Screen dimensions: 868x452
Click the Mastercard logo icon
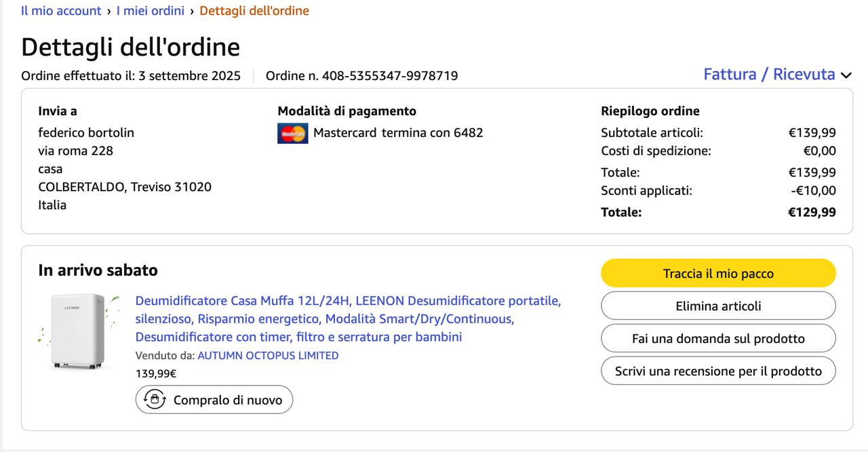click(292, 133)
